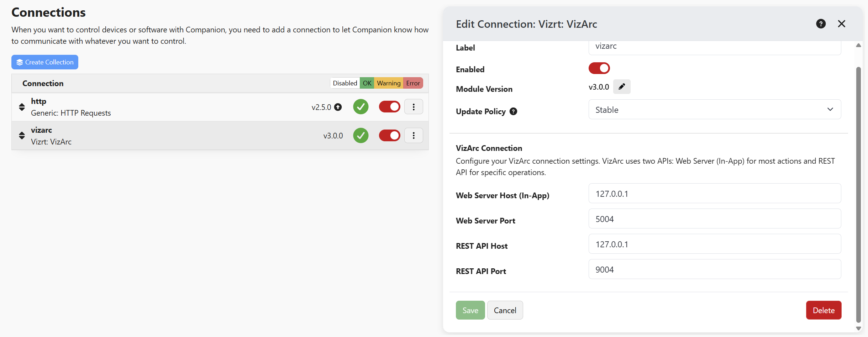
Task: Grab the reorder handle of the http row
Action: (22, 107)
